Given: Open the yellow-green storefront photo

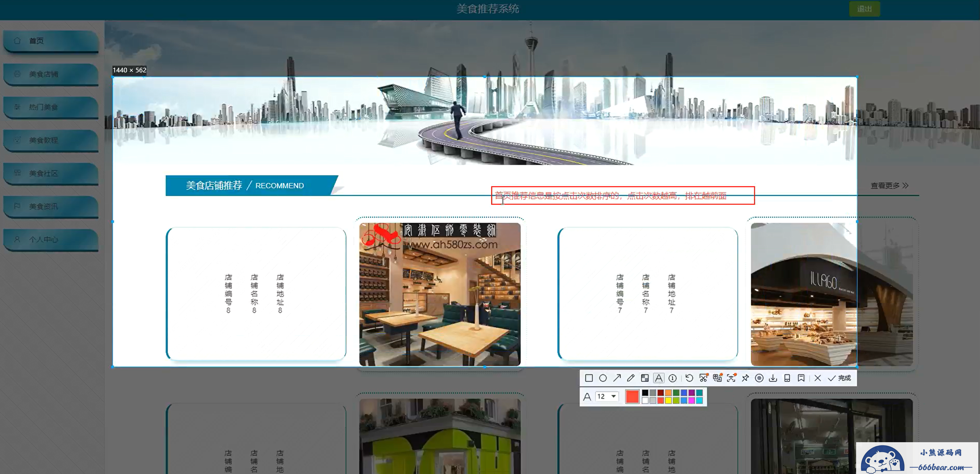Looking at the screenshot, I should [440, 436].
